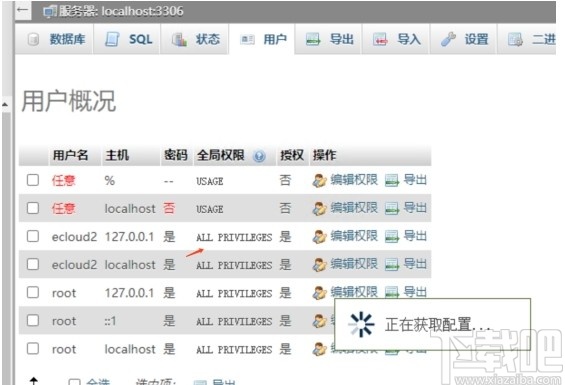Click the server icon before localhost:3306
This screenshot has width=565, height=385.
(x=50, y=12)
